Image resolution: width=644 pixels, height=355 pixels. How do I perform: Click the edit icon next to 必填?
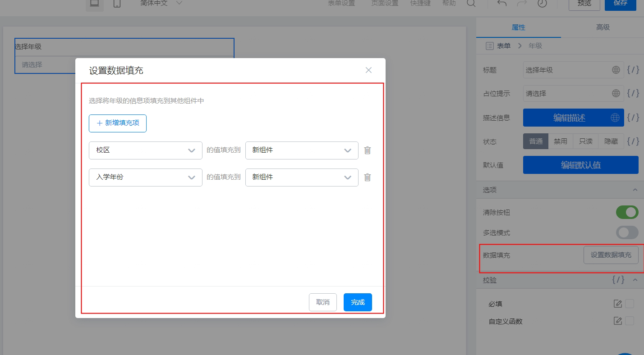[618, 304]
